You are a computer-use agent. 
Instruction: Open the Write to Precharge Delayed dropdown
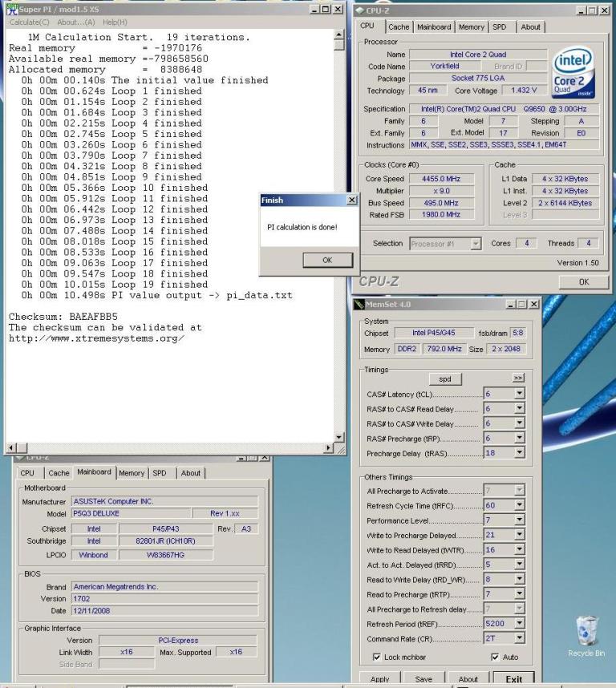pyautogui.click(x=520, y=535)
